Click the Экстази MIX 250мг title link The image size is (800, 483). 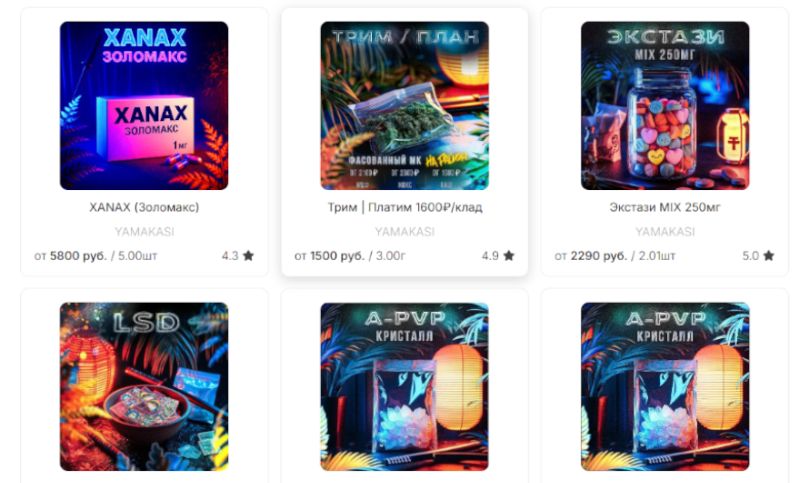pyautogui.click(x=665, y=208)
